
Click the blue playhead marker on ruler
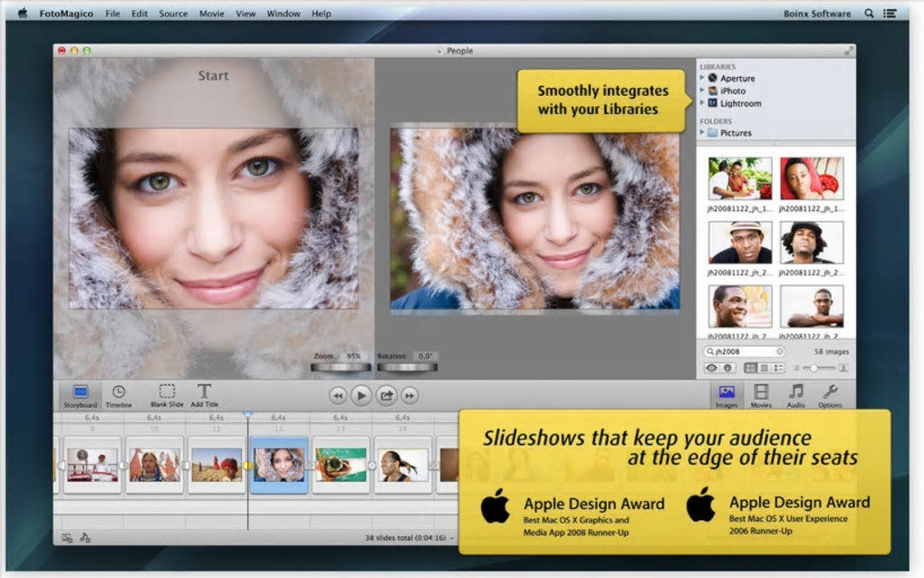pyautogui.click(x=247, y=416)
